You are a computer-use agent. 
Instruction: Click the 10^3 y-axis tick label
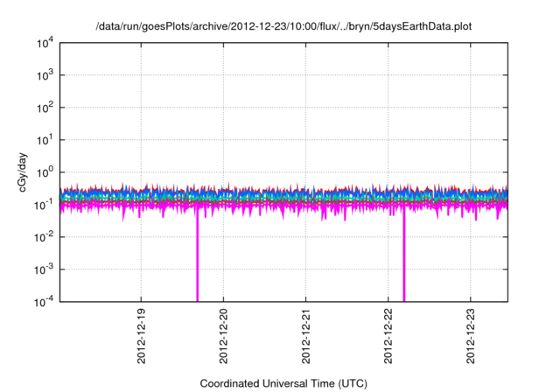[x=45, y=75]
